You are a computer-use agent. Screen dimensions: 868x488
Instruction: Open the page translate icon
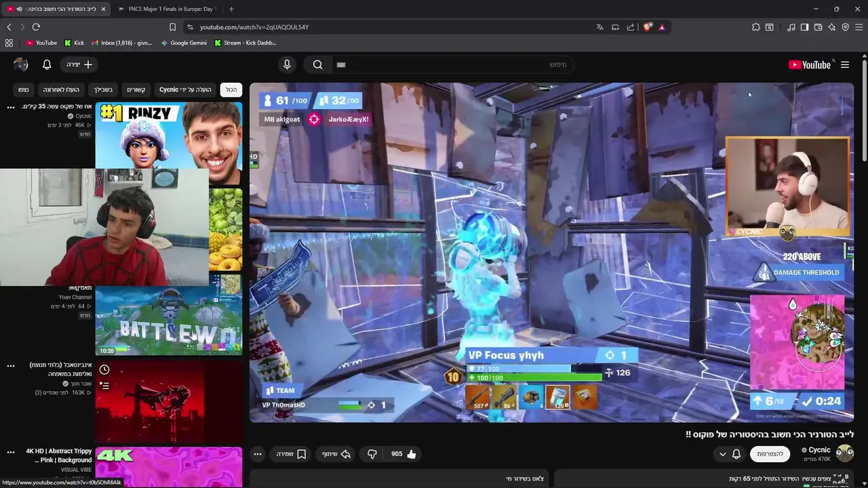599,27
